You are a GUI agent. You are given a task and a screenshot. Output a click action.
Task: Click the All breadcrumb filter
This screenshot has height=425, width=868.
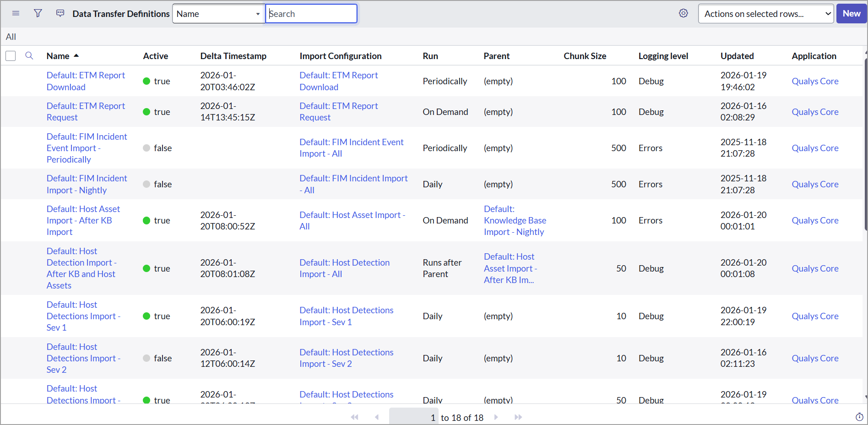click(x=11, y=37)
